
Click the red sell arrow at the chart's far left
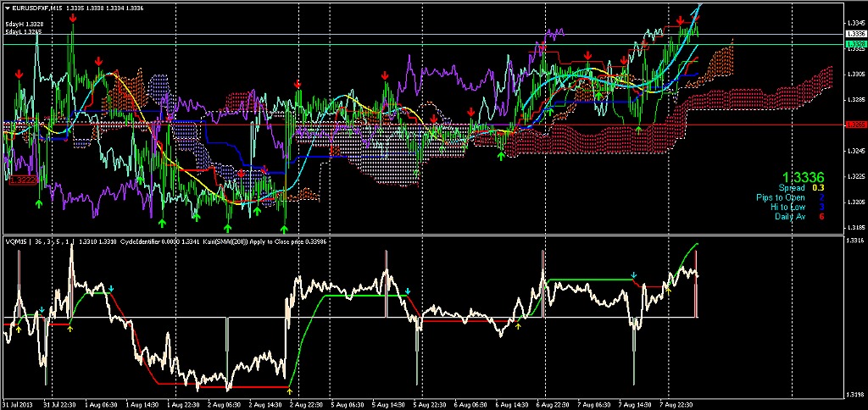[x=19, y=75]
